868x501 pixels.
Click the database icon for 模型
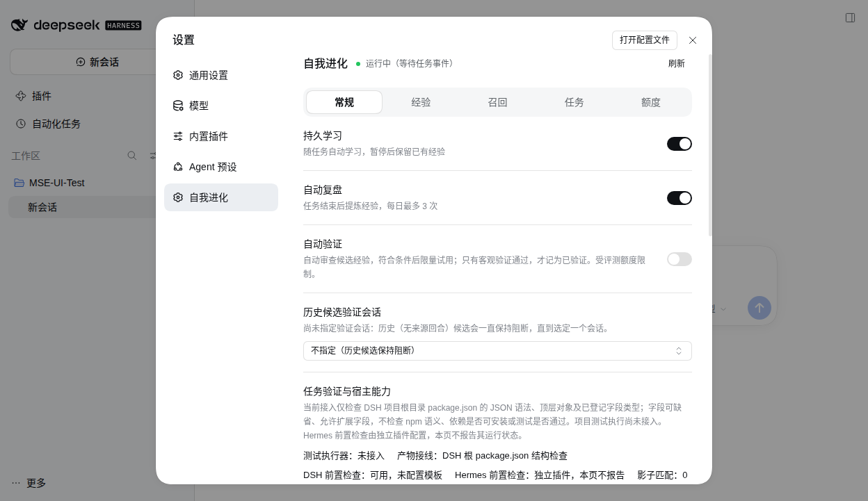(x=178, y=106)
